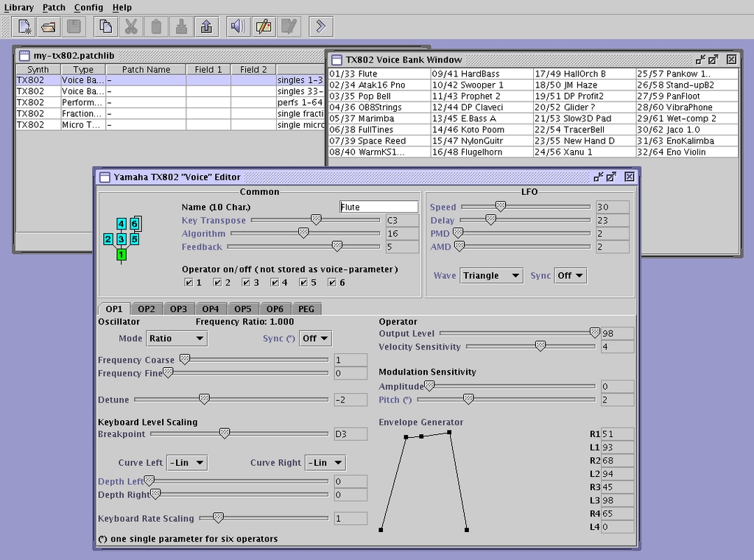The image size is (754, 560).
Task: Open the Curve Right dropdown
Action: coord(325,463)
